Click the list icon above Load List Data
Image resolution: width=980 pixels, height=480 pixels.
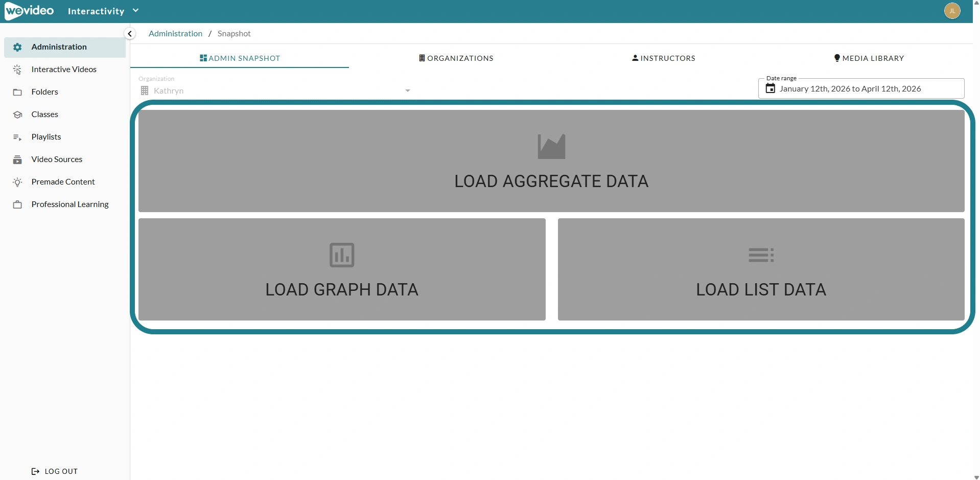coord(761,255)
